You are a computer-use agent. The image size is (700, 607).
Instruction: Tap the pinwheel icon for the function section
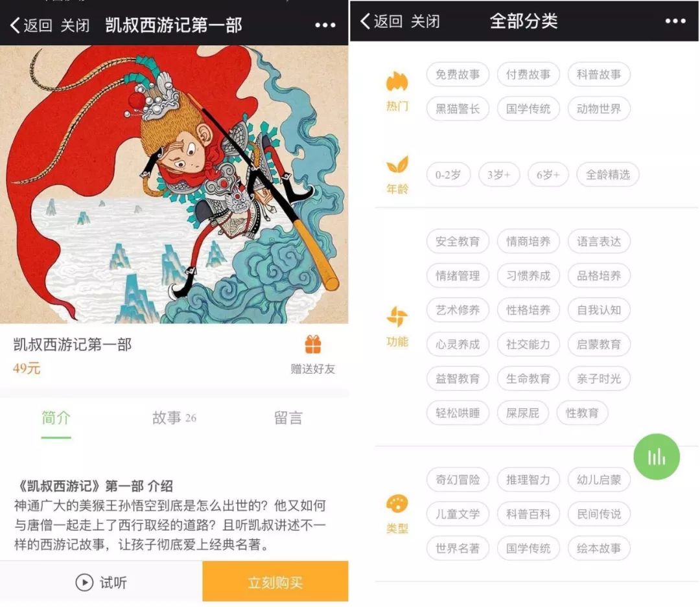[x=397, y=317]
